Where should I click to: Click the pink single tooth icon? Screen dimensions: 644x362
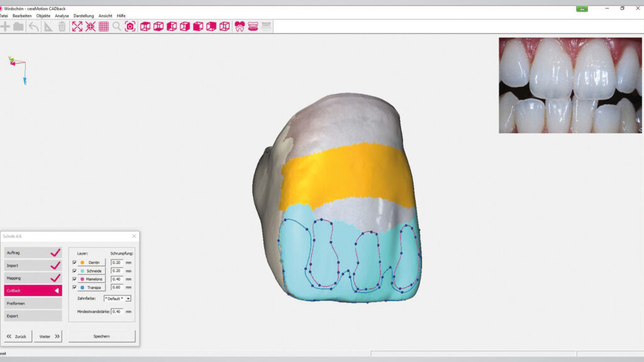[239, 26]
